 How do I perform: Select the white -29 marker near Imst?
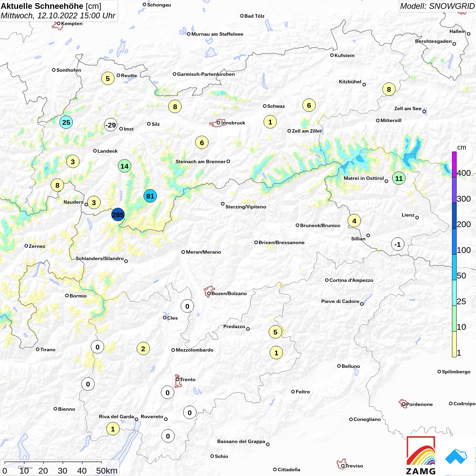111,125
